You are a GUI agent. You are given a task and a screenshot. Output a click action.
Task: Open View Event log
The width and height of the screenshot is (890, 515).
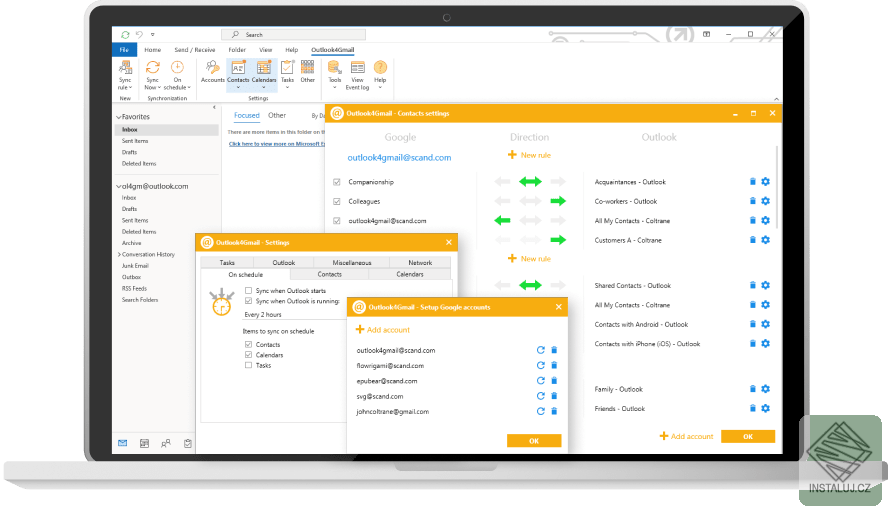pos(357,75)
